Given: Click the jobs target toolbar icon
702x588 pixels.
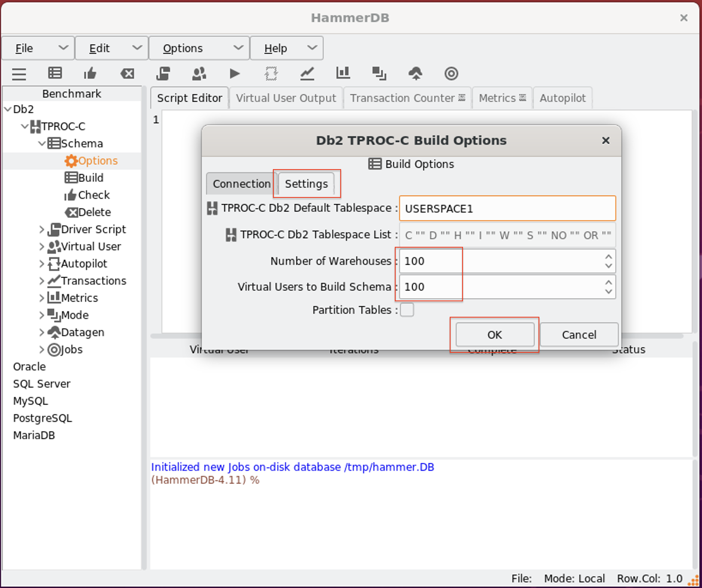Looking at the screenshot, I should pyautogui.click(x=451, y=74).
